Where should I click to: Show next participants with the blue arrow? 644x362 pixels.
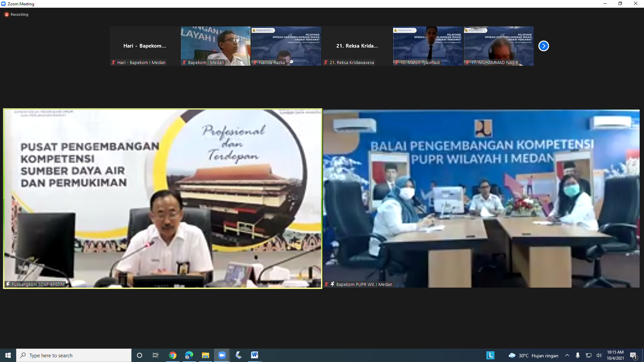point(543,46)
